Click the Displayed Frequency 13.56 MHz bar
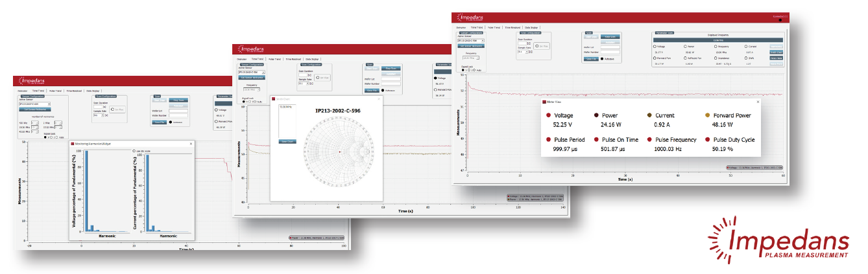Image resolution: width=868 pixels, height=274 pixels. pos(718,40)
